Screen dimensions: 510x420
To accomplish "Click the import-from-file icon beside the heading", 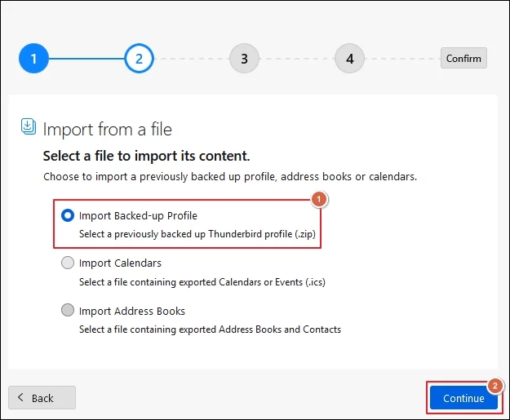I will (x=29, y=126).
